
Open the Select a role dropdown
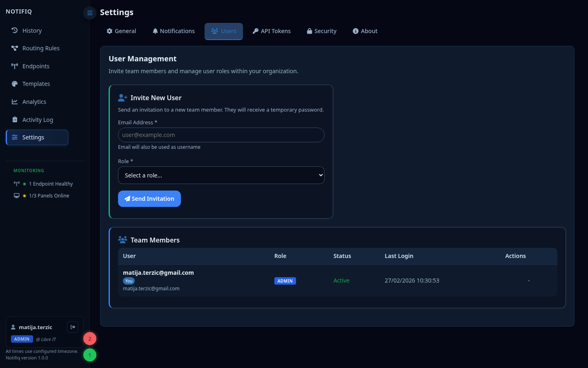[x=221, y=175]
